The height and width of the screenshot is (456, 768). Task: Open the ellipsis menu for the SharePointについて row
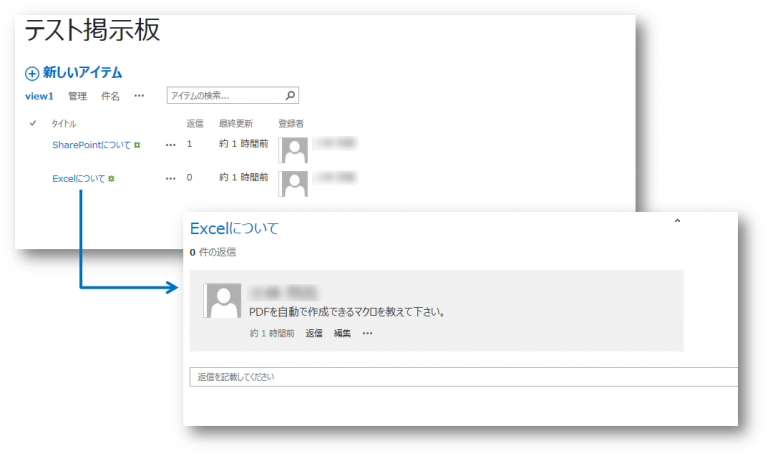[170, 145]
